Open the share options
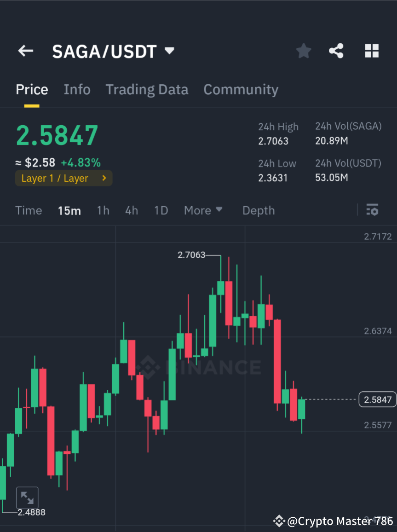This screenshot has width=397, height=532. (336, 51)
